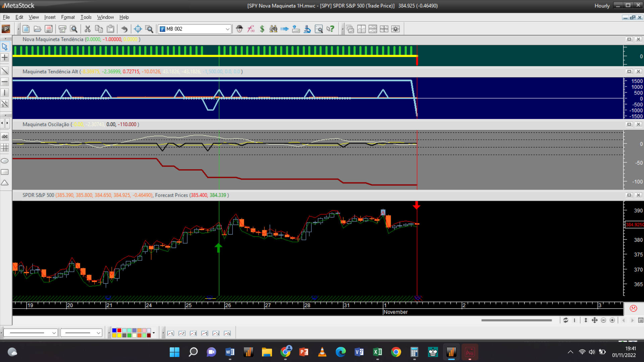Expand the color palette arrow
Screen dimensions: 644x362
pyautogui.click(x=154, y=333)
